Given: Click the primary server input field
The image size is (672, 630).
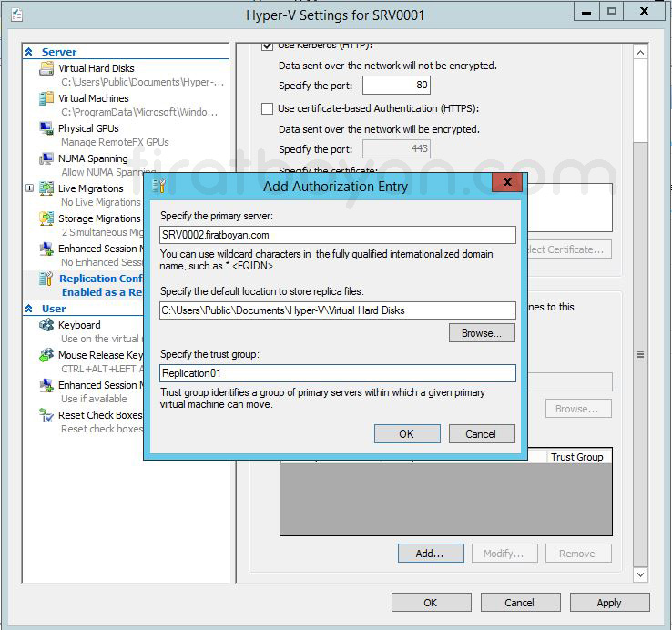Looking at the screenshot, I should (x=337, y=235).
